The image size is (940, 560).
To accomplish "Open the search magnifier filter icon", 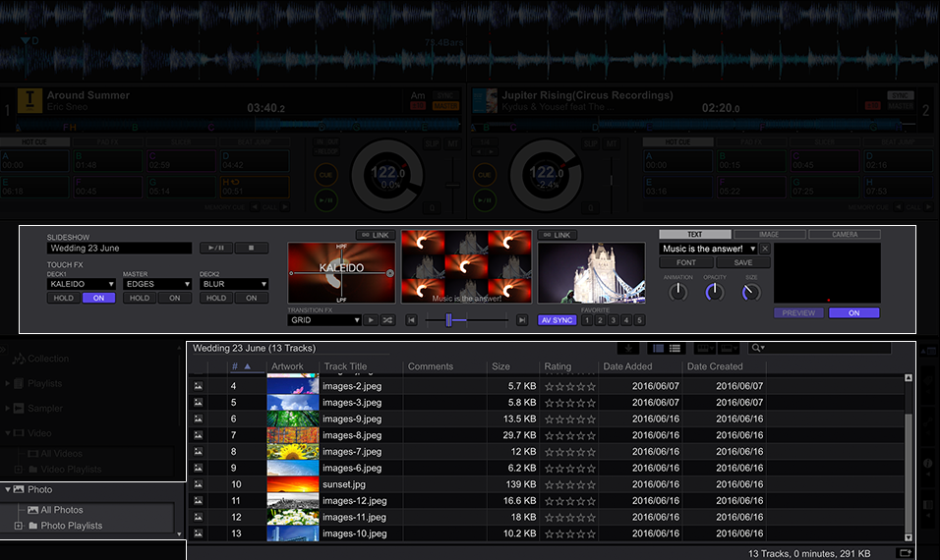I will (758, 348).
